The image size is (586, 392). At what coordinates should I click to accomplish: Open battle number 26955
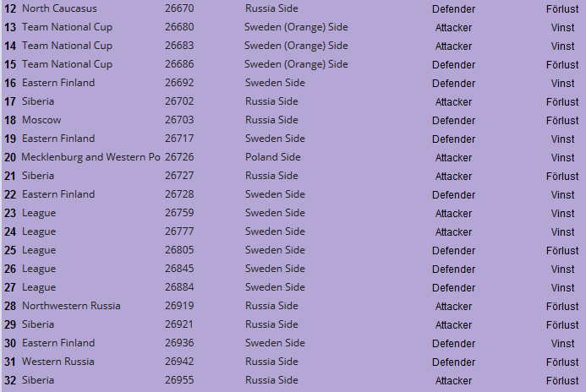(179, 380)
